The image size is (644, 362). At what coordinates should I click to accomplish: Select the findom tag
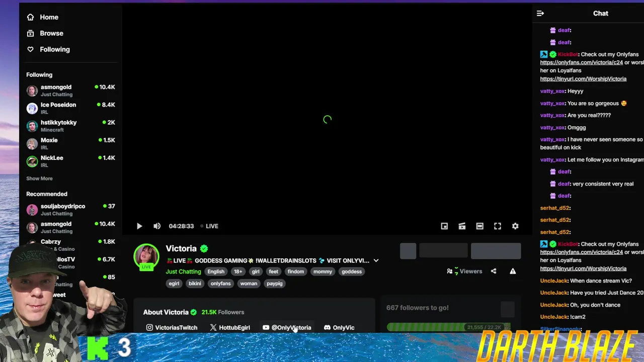[296, 271]
